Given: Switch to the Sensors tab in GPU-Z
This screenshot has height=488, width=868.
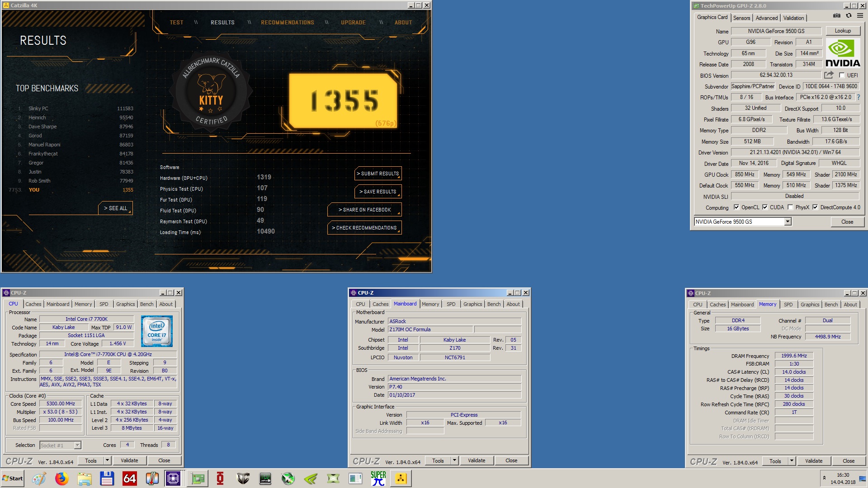Looking at the screenshot, I should 741,18.
